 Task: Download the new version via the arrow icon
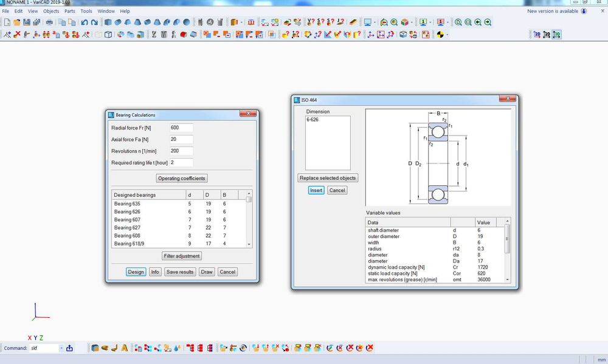(584, 11)
